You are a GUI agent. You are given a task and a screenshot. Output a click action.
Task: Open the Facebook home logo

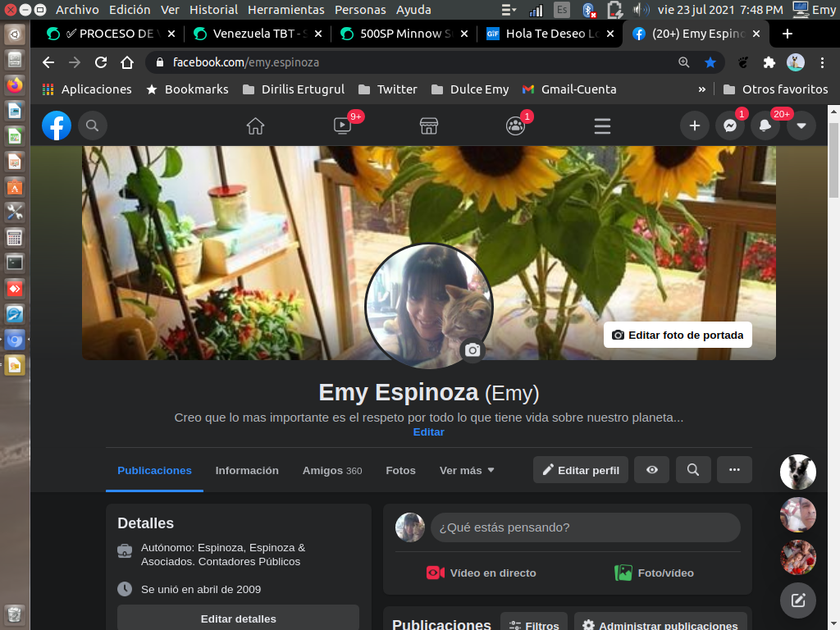tap(57, 126)
